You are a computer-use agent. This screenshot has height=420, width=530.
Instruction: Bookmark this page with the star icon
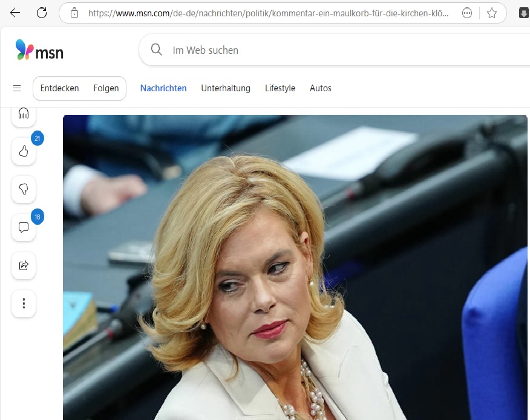492,13
